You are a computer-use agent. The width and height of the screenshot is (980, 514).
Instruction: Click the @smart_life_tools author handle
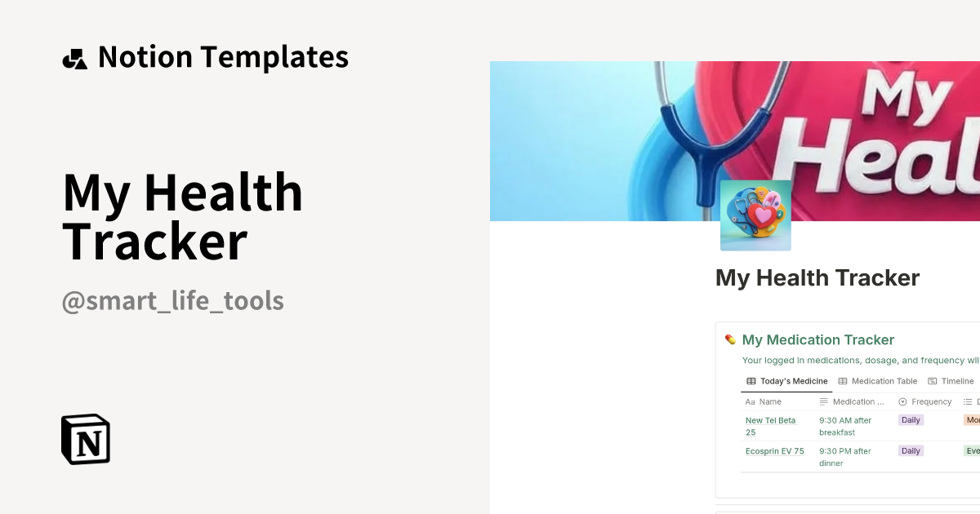[x=172, y=300]
